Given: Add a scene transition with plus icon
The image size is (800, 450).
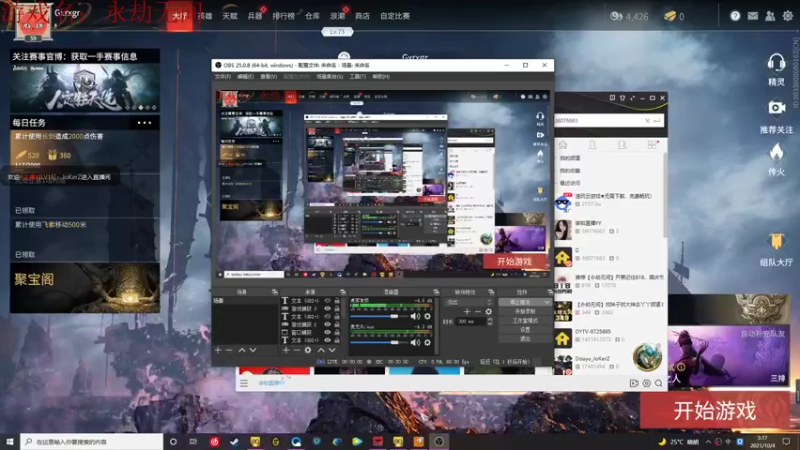Looking at the screenshot, I should point(467,311).
